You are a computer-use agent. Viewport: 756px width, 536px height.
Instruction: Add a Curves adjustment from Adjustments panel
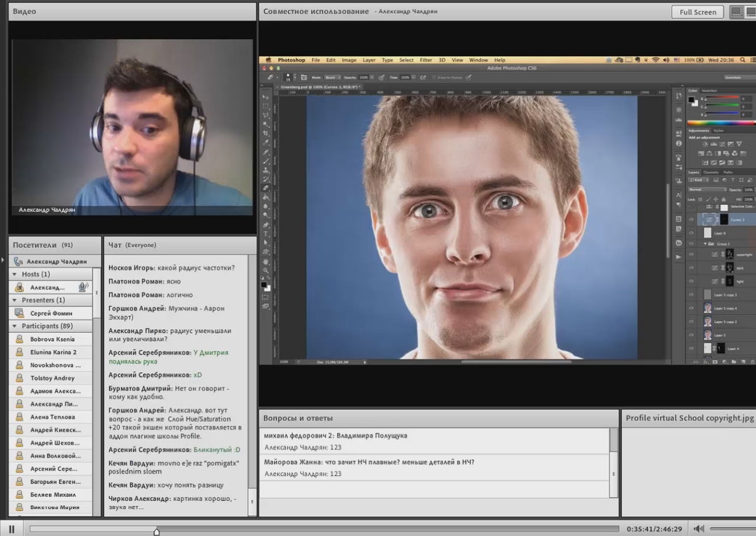tap(722, 144)
